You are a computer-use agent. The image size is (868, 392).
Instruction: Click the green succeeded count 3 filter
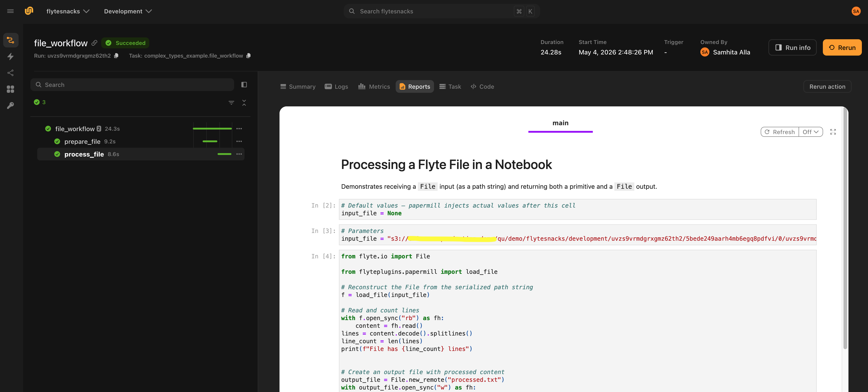tap(40, 102)
